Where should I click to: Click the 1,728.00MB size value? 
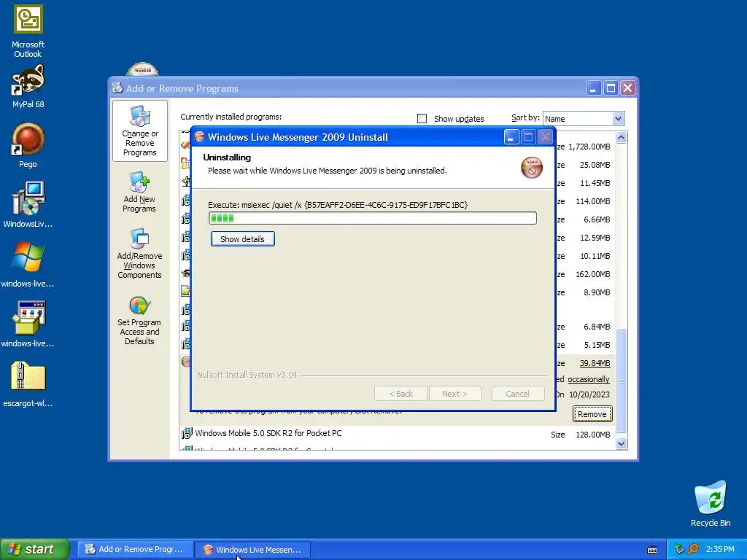tap(589, 147)
